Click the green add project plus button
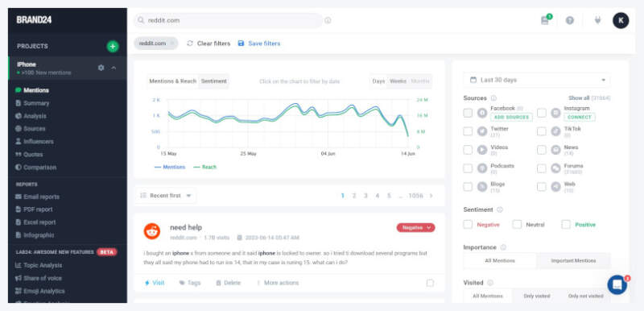The height and width of the screenshot is (311, 644). coord(113,47)
